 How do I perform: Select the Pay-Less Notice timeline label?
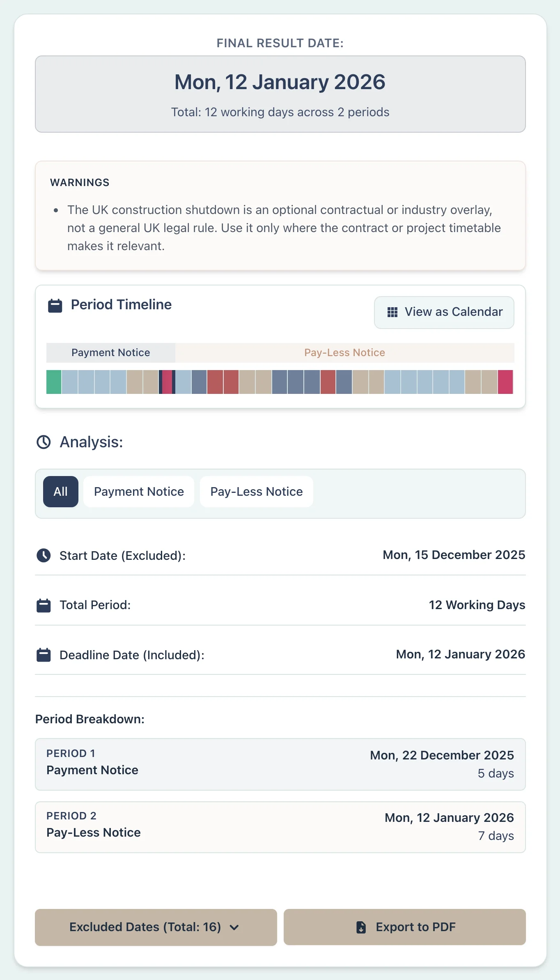[344, 352]
